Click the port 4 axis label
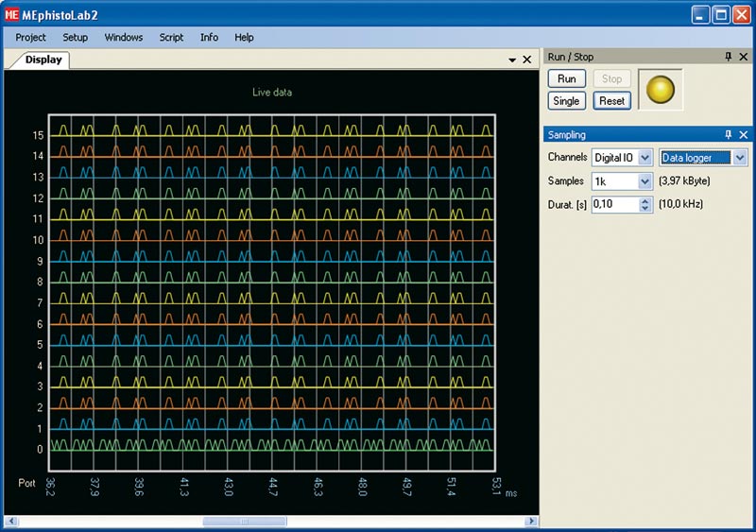 pos(40,366)
